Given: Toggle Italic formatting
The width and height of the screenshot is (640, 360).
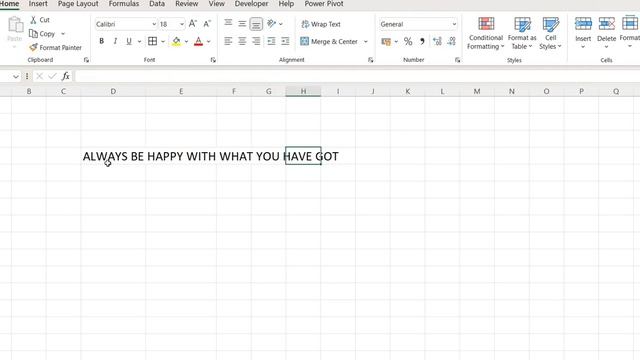Looking at the screenshot, I should (x=115, y=41).
